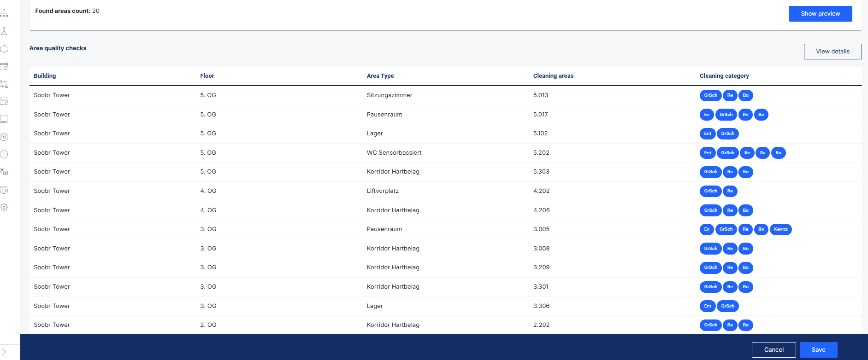Open the circular target sensor sidebar icon
The height and width of the screenshot is (360, 868).
click(x=4, y=137)
